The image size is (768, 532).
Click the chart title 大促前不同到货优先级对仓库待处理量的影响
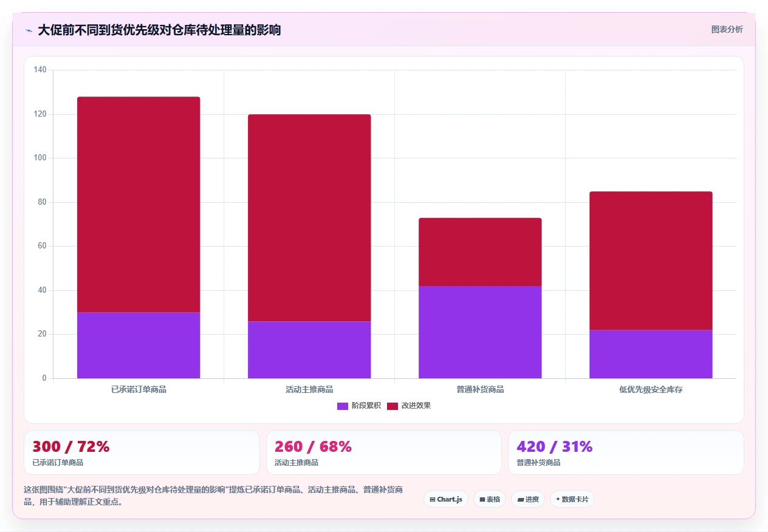(x=159, y=30)
